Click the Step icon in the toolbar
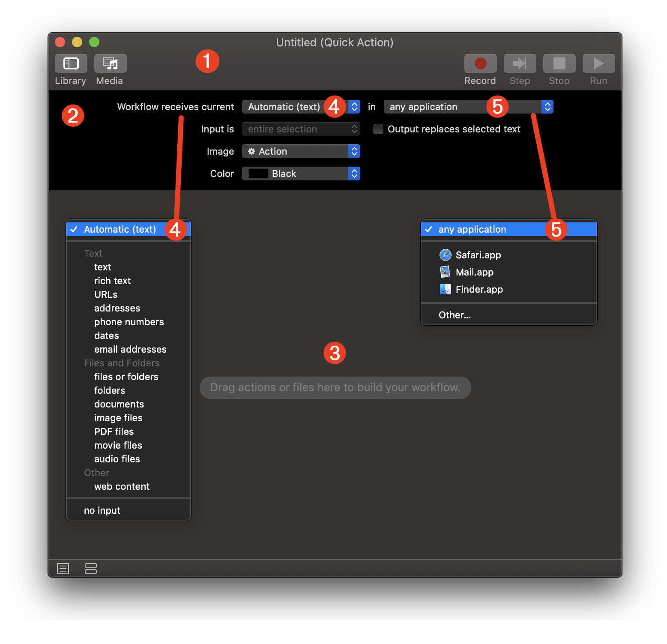 coord(519,63)
